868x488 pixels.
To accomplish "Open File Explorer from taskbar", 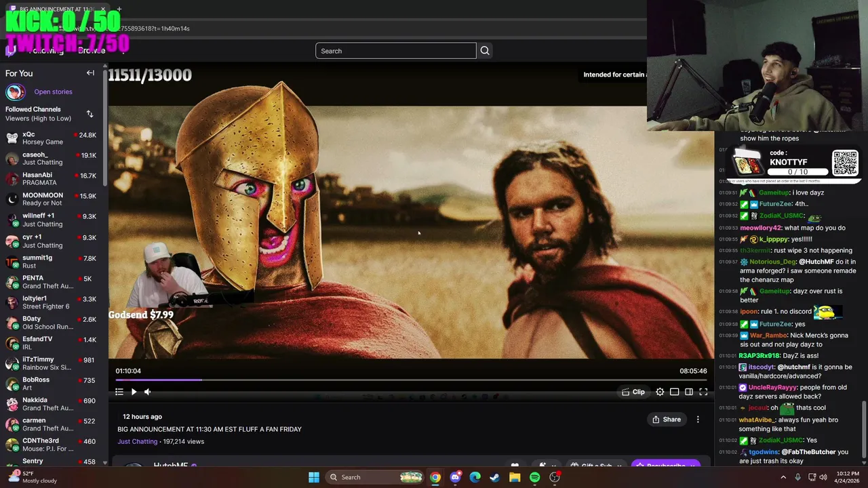I will click(515, 477).
